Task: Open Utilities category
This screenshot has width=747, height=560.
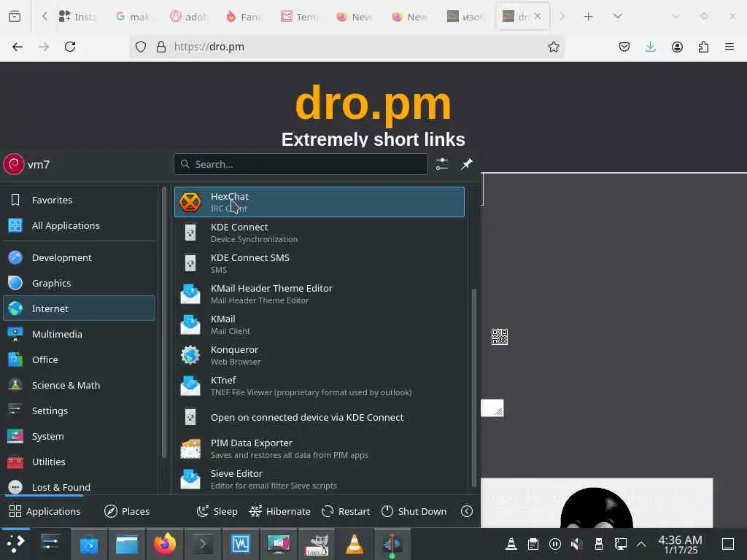Action: click(x=79, y=462)
